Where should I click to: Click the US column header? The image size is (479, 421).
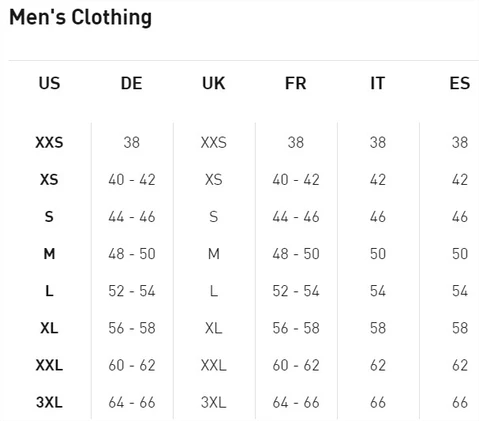click(49, 83)
